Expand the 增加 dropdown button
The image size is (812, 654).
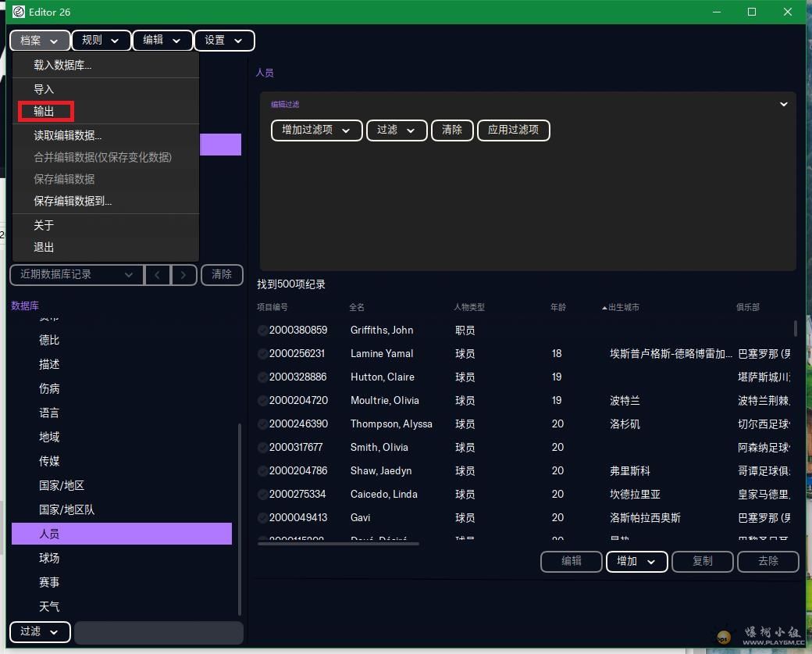click(x=636, y=561)
